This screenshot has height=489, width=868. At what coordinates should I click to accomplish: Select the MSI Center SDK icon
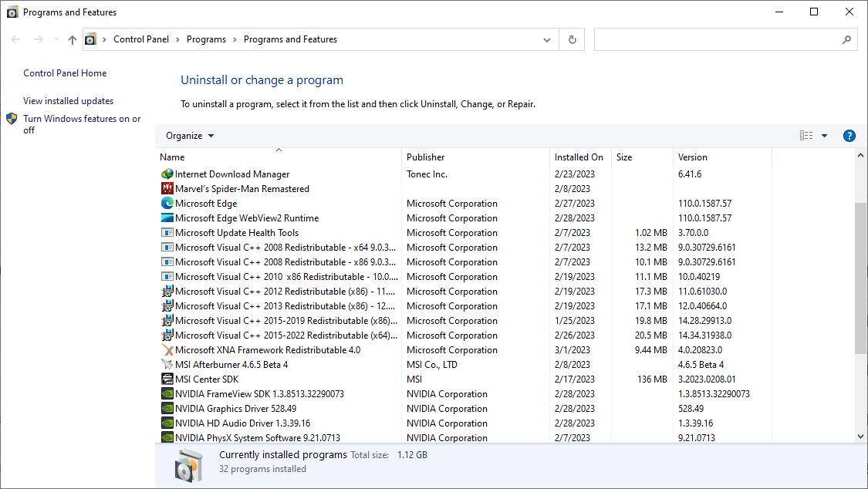(167, 379)
